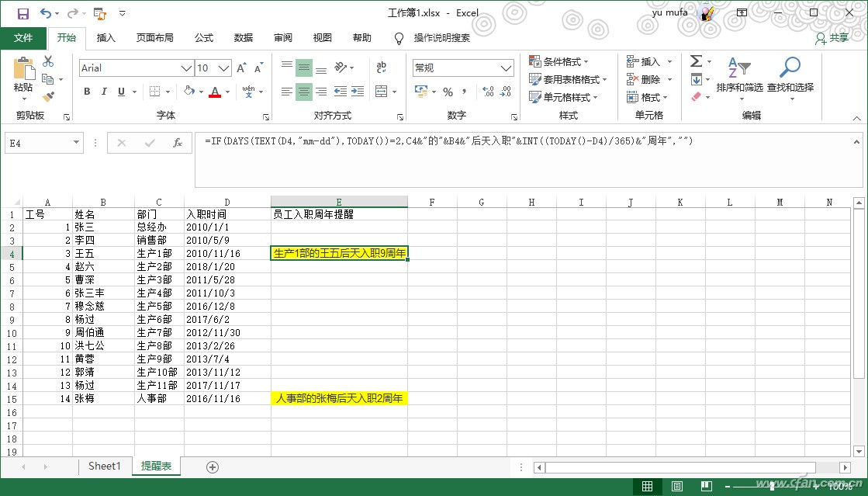Click the AutoSum sigma icon
Image resolution: width=868 pixels, height=496 pixels.
click(696, 61)
